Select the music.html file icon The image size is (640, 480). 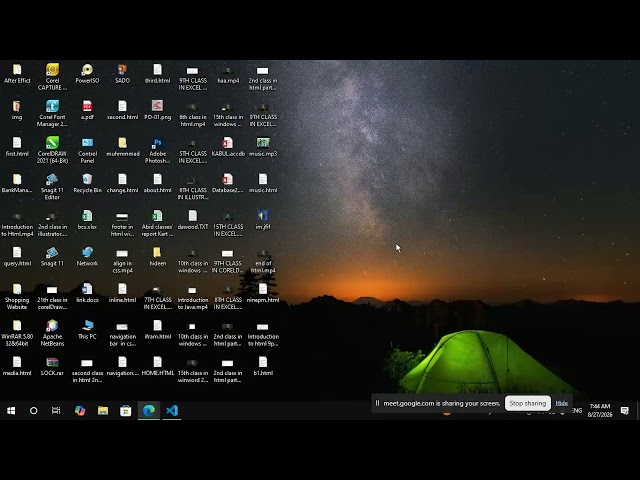(x=263, y=184)
